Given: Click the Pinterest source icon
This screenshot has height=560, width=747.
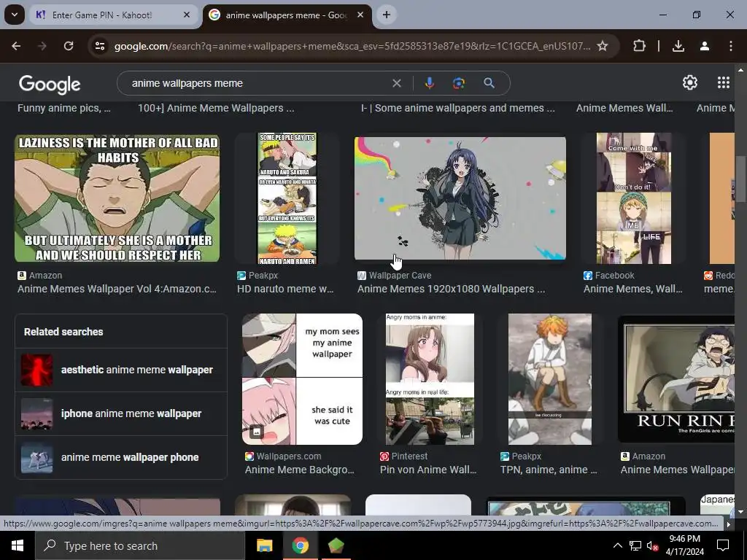Looking at the screenshot, I should (384, 456).
